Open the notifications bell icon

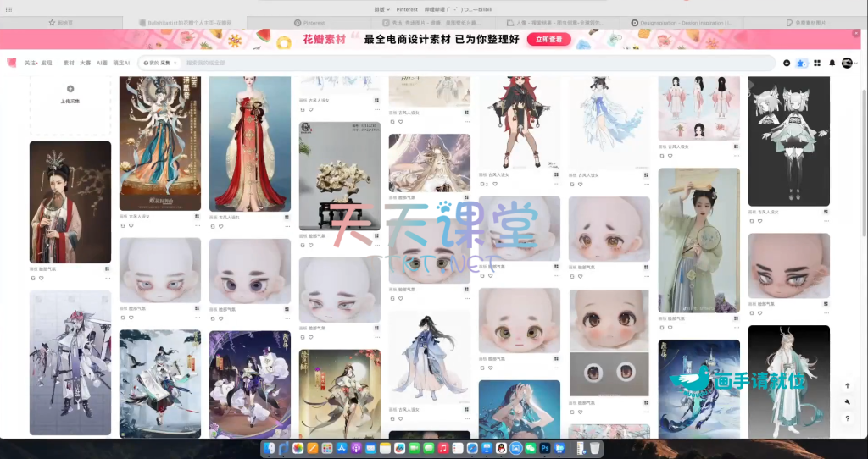832,63
